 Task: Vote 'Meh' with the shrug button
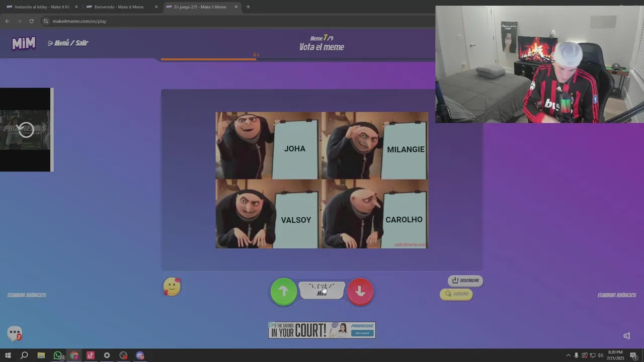[x=321, y=290]
